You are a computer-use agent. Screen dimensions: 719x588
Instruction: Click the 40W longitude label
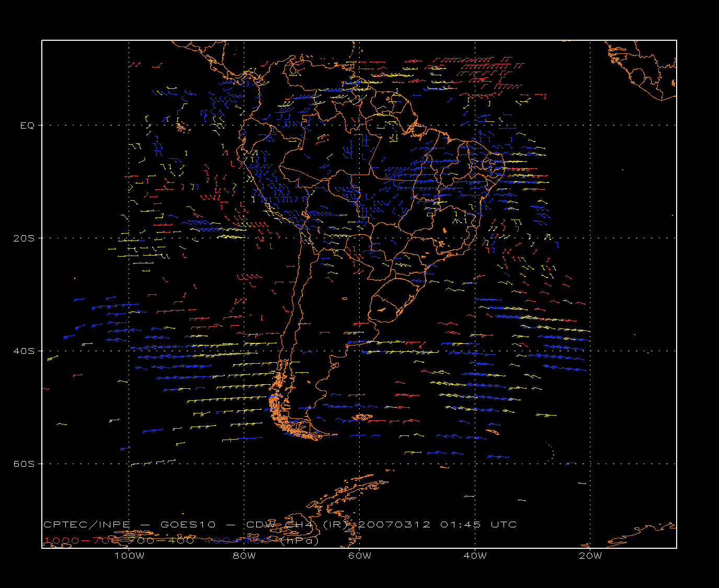point(475,556)
